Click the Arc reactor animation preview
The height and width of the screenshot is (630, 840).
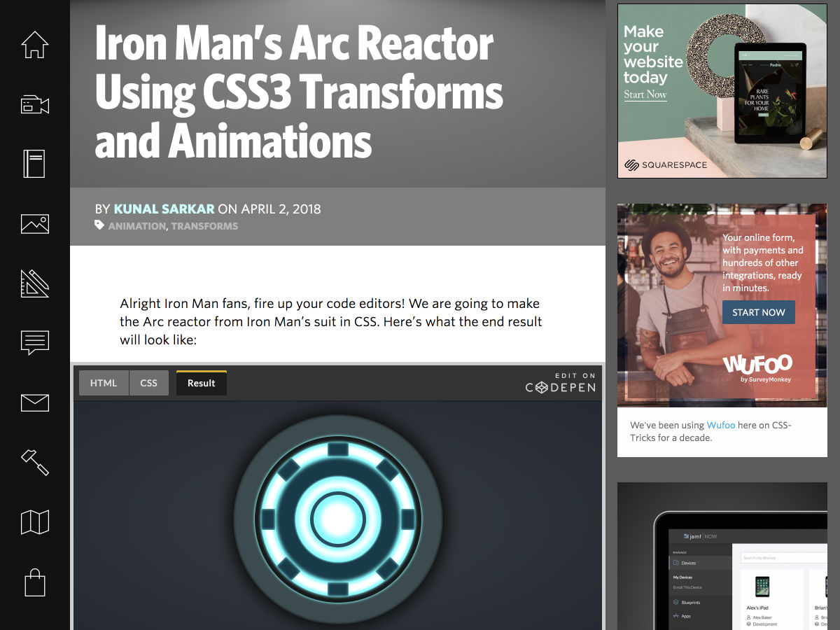[x=338, y=518]
